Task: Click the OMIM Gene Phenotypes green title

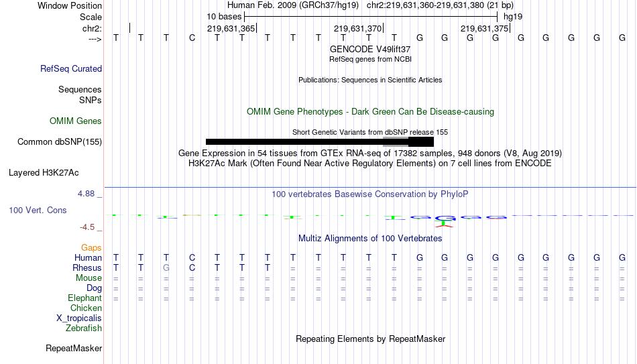Action: pos(370,112)
